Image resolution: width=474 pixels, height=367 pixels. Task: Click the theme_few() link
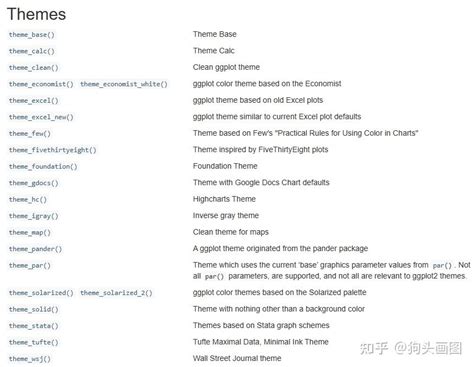point(30,134)
